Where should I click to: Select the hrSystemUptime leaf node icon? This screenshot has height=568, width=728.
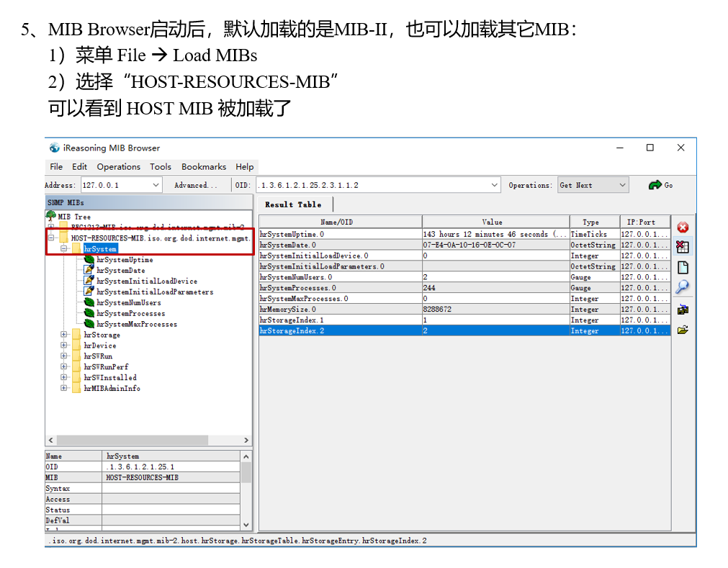[89, 259]
